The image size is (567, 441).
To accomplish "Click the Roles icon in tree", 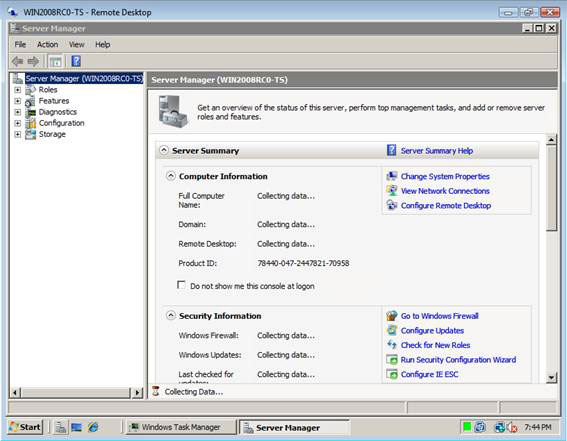I will pyautogui.click(x=30, y=90).
